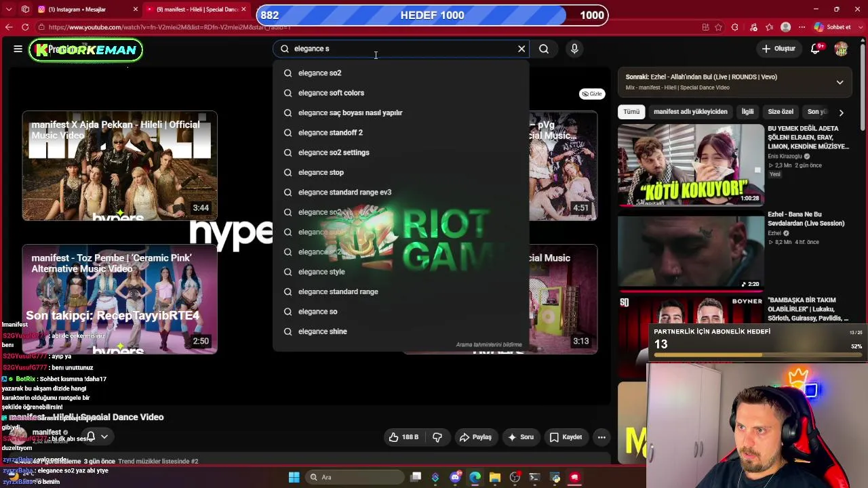Open the Trend müzikler listesinde #2 link
Screen dimensions: 868x488
click(158, 462)
